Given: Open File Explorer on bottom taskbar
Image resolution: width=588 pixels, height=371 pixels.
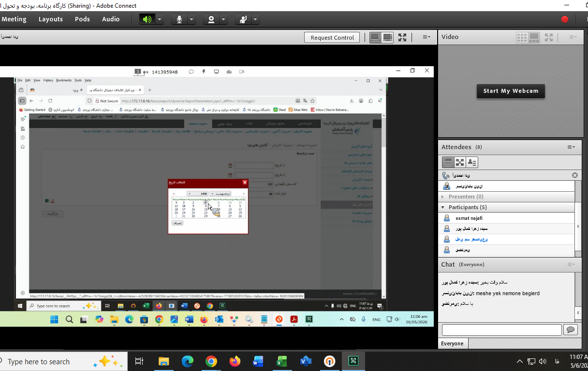Looking at the screenshot, I should tap(164, 362).
